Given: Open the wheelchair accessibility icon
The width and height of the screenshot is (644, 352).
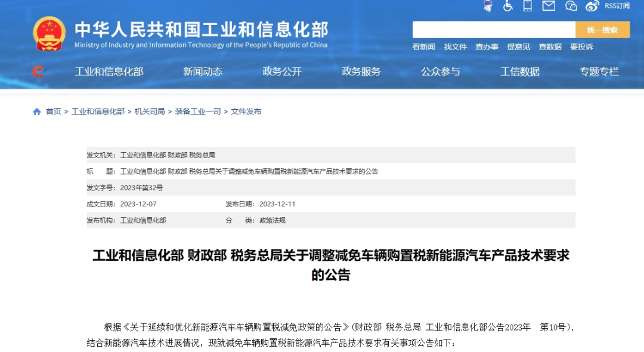Looking at the screenshot, I should [x=508, y=6].
